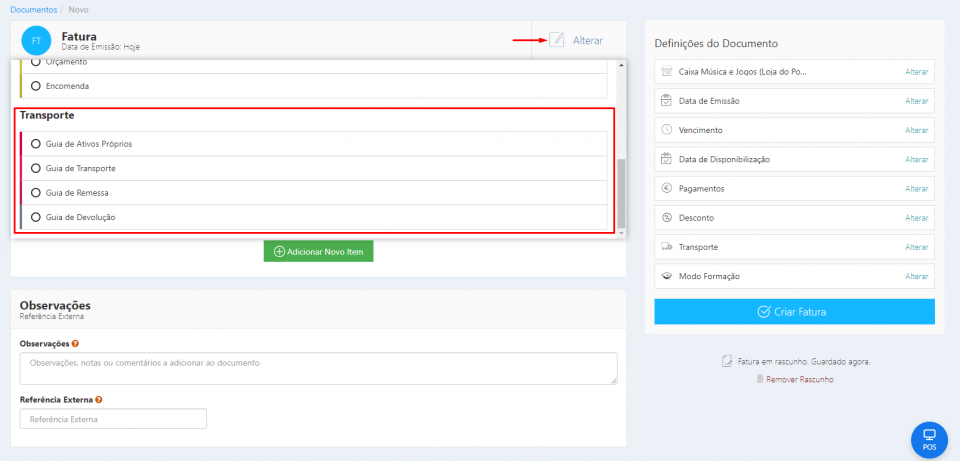Click the edit pencil icon beside Alterar
The width and height of the screenshot is (960, 461).
[557, 40]
